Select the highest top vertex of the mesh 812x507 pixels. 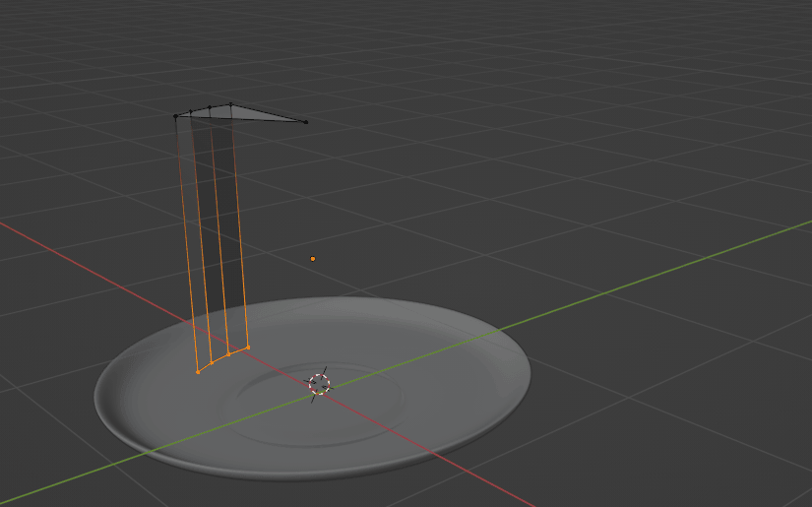click(x=231, y=104)
